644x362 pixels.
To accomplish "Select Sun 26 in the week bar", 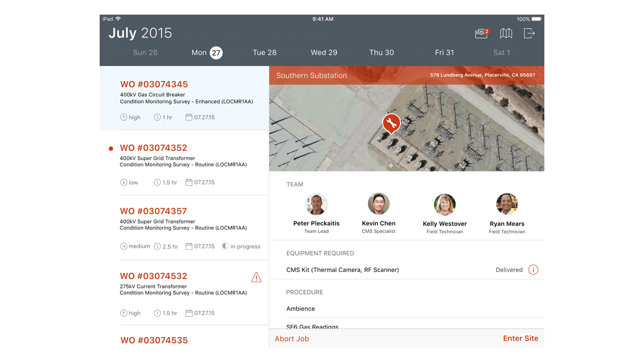I will 145,52.
